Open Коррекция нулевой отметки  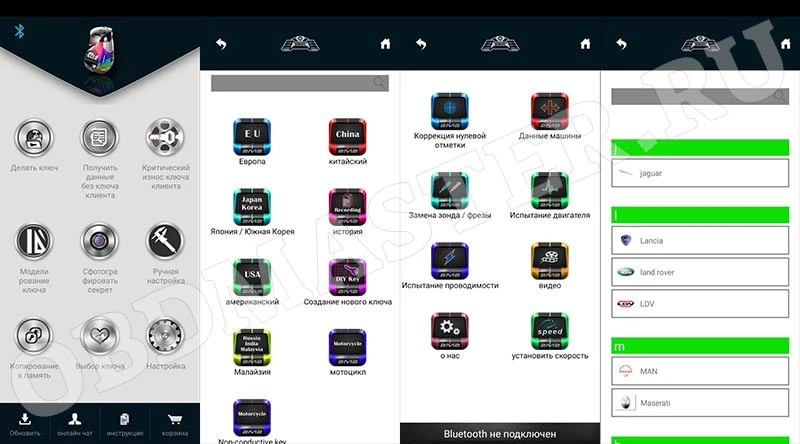coord(449,111)
